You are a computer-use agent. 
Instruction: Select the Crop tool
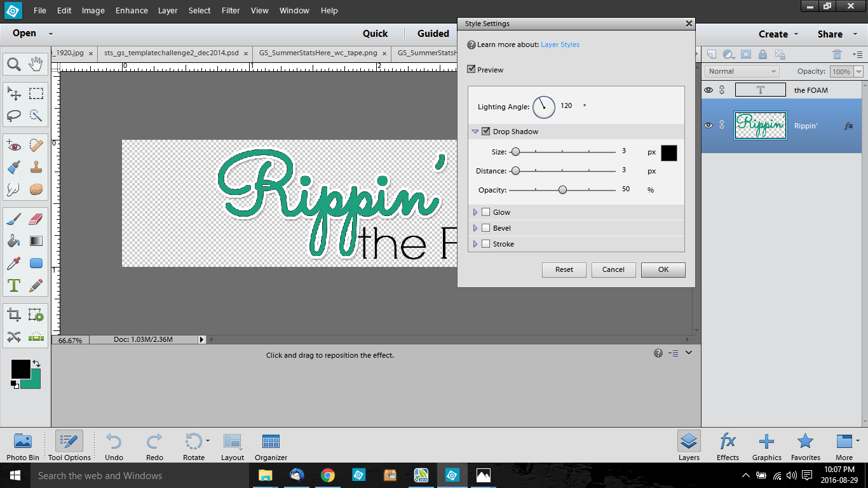pos(13,314)
